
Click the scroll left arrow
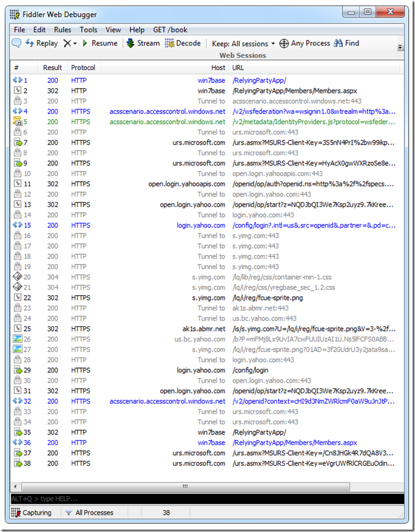click(x=15, y=487)
